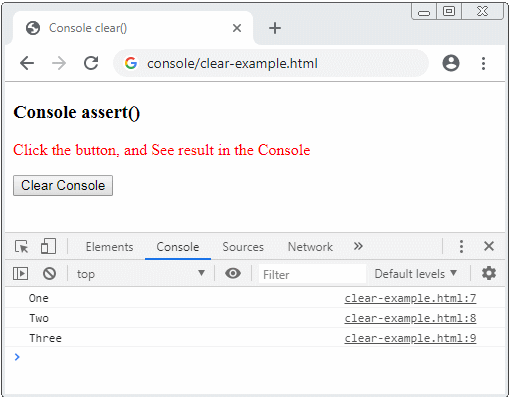The image size is (510, 397).
Task: Click the clear console ban icon
Action: (49, 274)
